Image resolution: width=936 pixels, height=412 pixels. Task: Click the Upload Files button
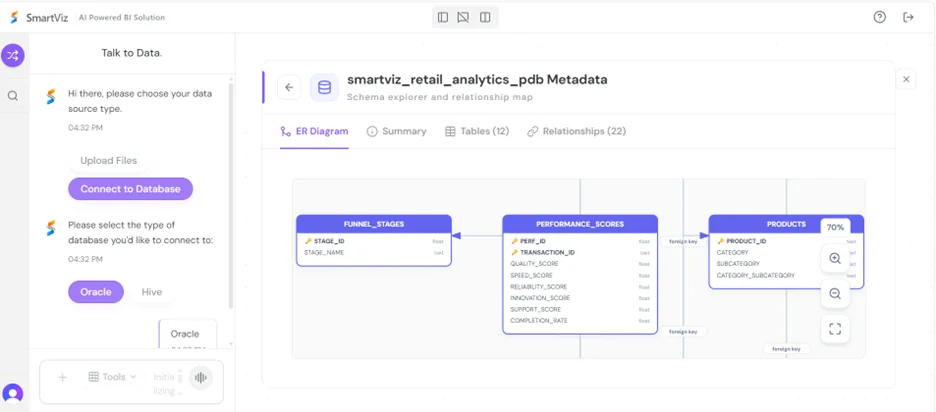108,161
